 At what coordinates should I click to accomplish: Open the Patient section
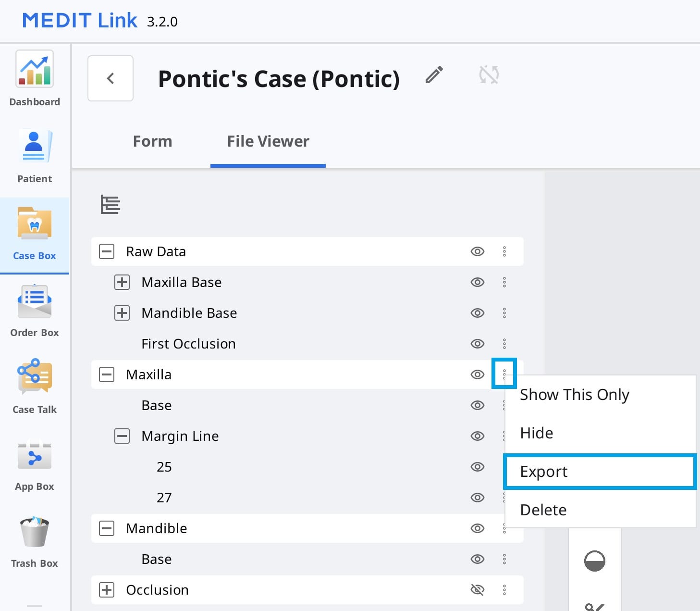point(35,156)
